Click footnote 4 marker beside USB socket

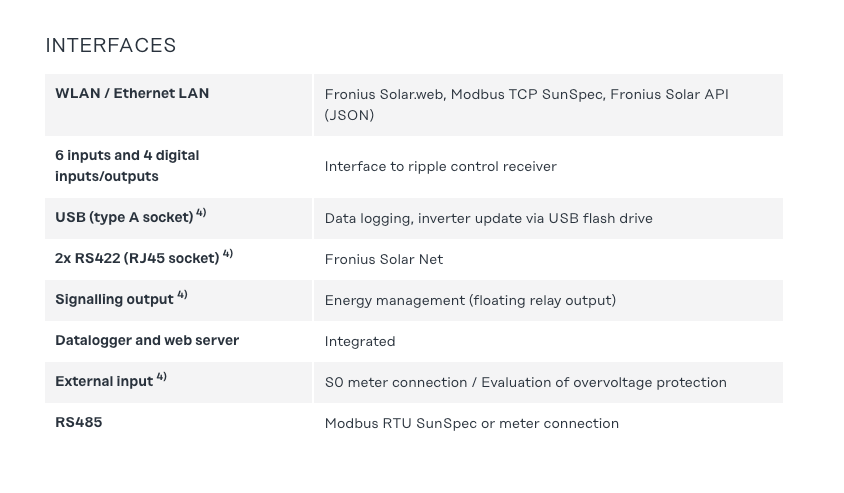click(x=201, y=213)
